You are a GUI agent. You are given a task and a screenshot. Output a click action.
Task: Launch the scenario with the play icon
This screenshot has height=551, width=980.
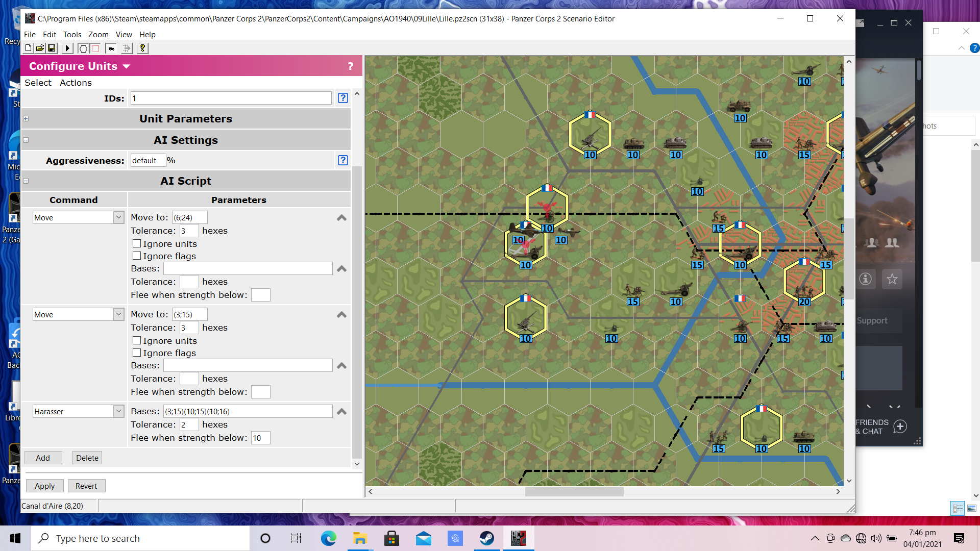pos(67,48)
